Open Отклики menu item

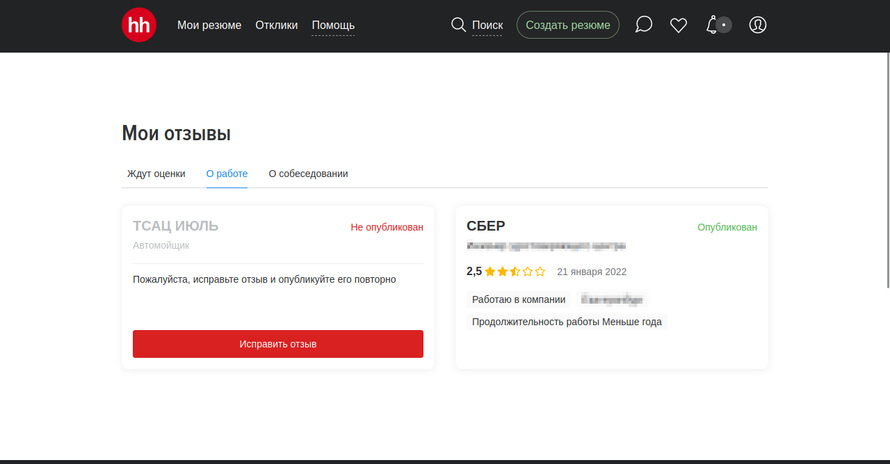[276, 25]
